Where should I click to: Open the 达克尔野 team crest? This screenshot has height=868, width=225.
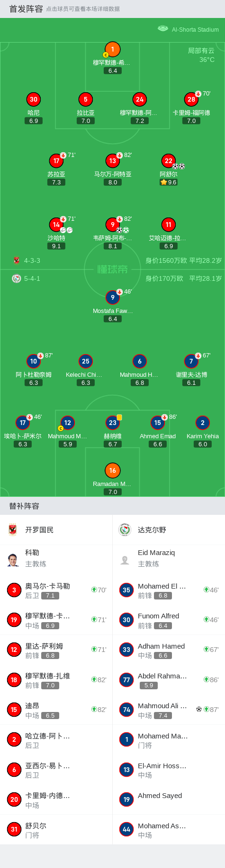(125, 530)
